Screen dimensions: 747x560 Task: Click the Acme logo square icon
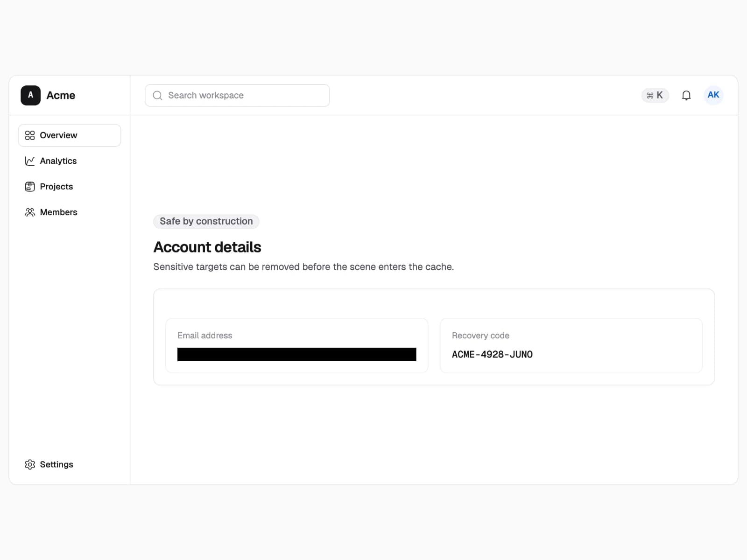[30, 95]
